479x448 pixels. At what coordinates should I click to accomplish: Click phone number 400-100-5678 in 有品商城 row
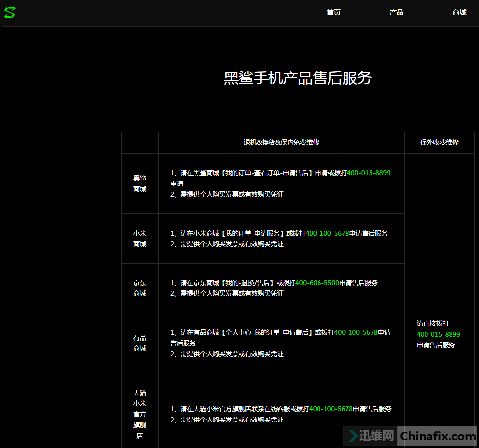356,332
